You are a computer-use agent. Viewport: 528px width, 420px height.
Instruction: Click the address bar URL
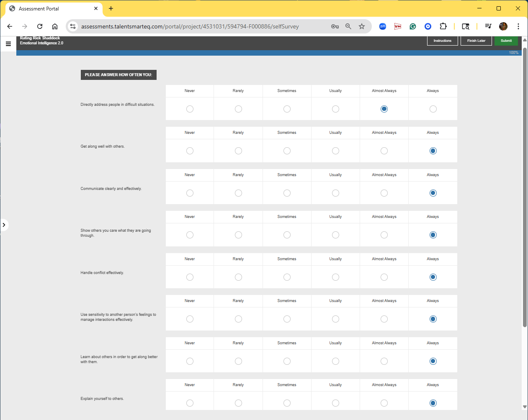(x=190, y=26)
